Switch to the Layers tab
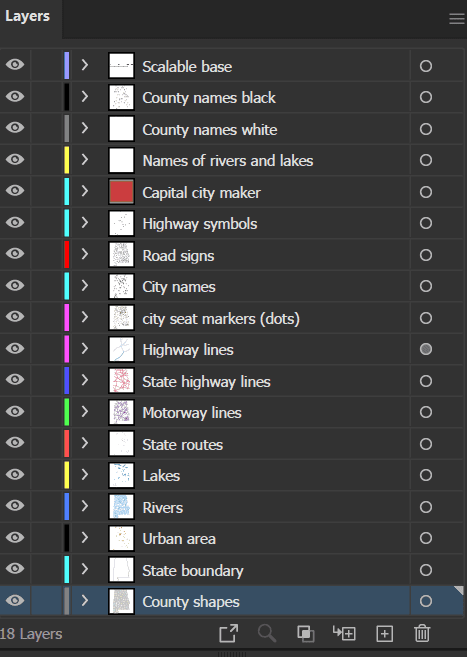Image resolution: width=467 pixels, height=657 pixels. click(28, 16)
